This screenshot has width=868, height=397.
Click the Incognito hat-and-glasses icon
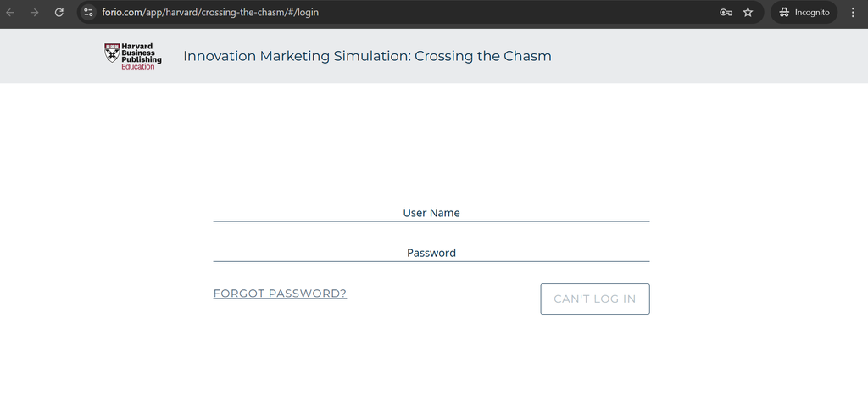784,13
